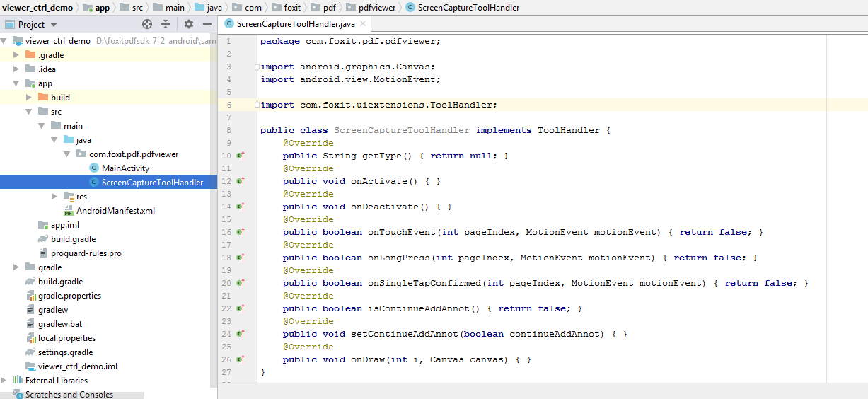Viewport: 868px width, 399px height.
Task: Expand External Libraries node
Action: pos(4,381)
